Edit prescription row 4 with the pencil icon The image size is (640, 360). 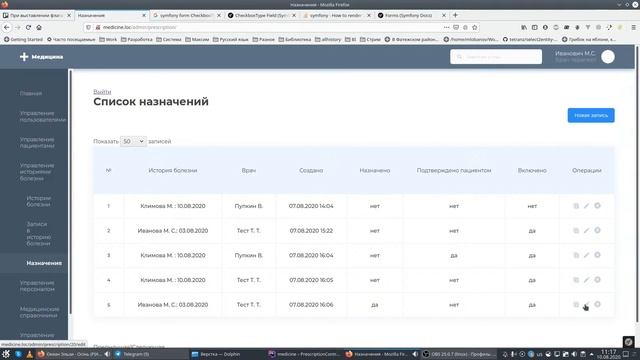coord(587,280)
